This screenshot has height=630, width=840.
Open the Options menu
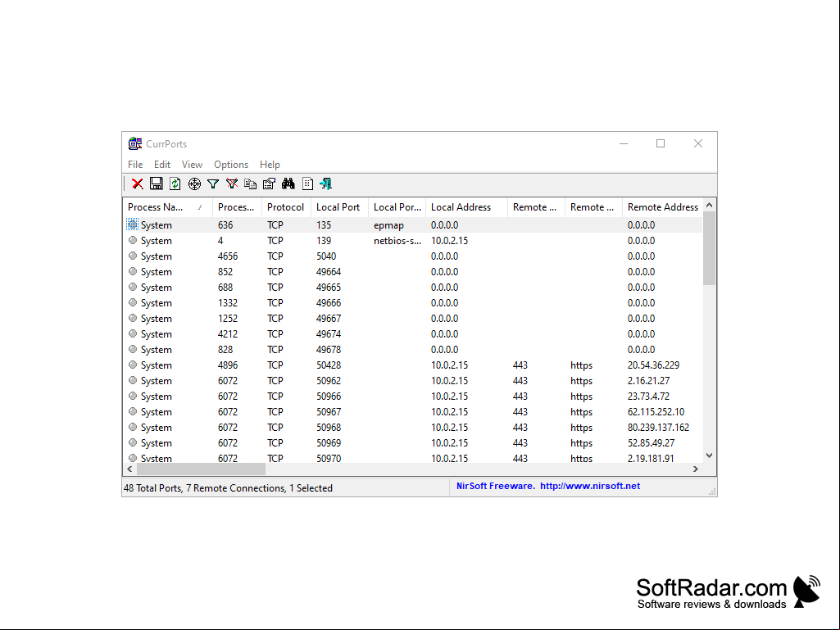click(231, 165)
